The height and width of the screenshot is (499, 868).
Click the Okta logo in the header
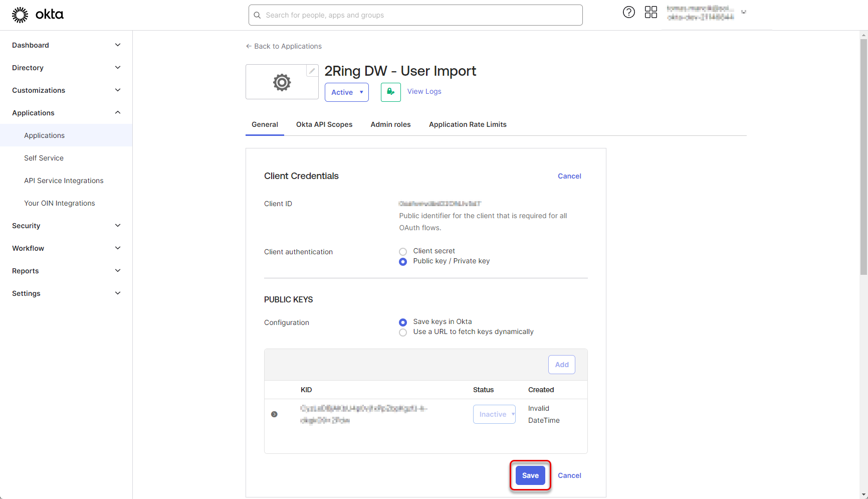(x=38, y=15)
